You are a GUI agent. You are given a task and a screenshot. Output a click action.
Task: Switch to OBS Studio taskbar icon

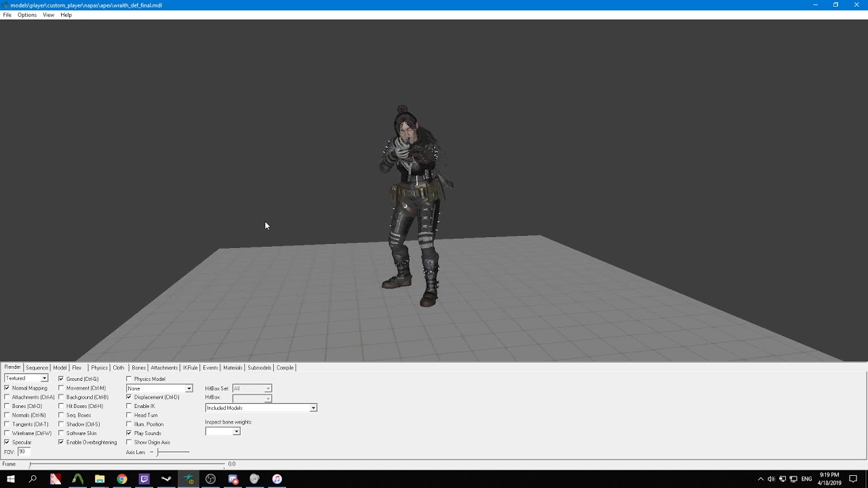(211, 479)
